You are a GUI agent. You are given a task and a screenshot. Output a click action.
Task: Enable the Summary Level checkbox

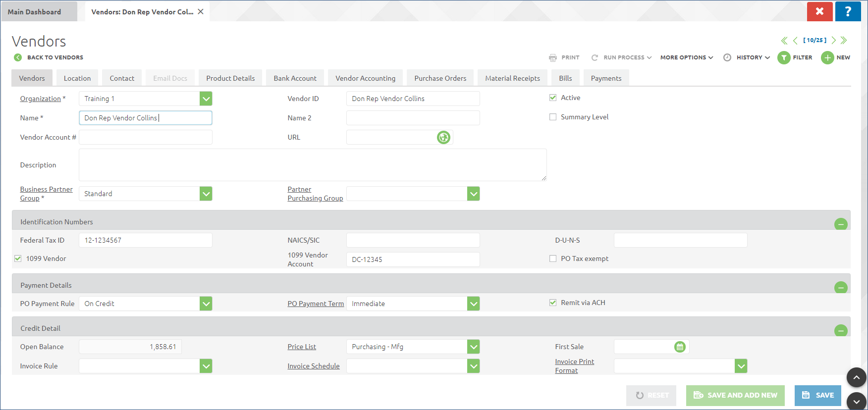point(553,117)
